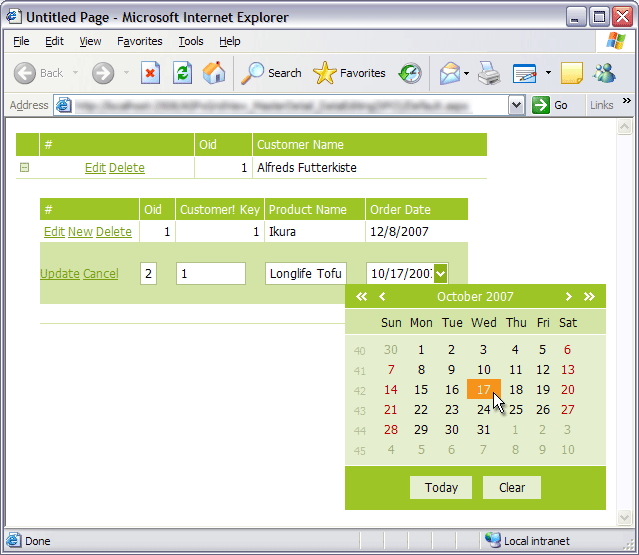
Task: Select October 24 in the calendar
Action: [x=483, y=409]
